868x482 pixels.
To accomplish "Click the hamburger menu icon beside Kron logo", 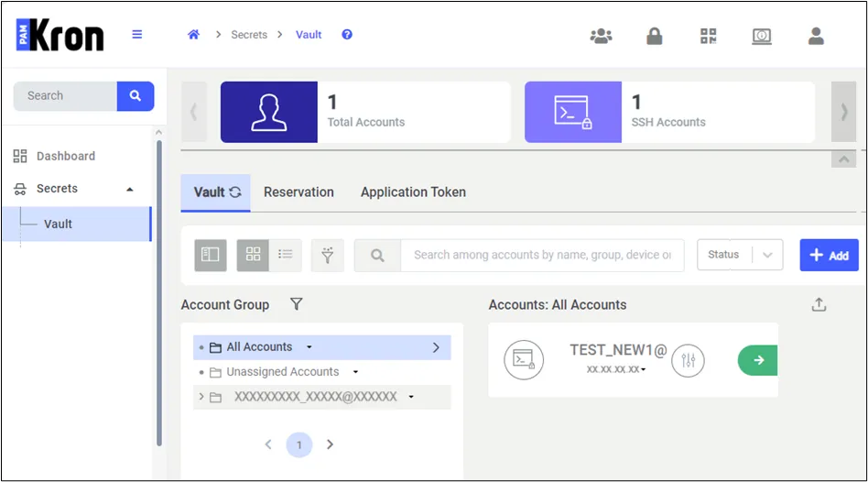I will pyautogui.click(x=136, y=34).
